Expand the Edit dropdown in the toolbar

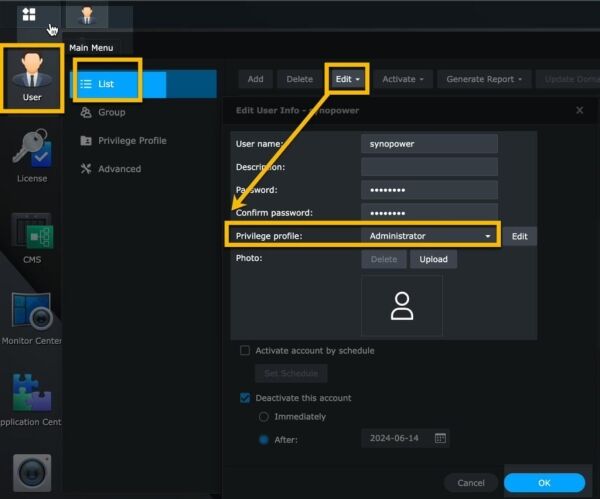point(347,79)
